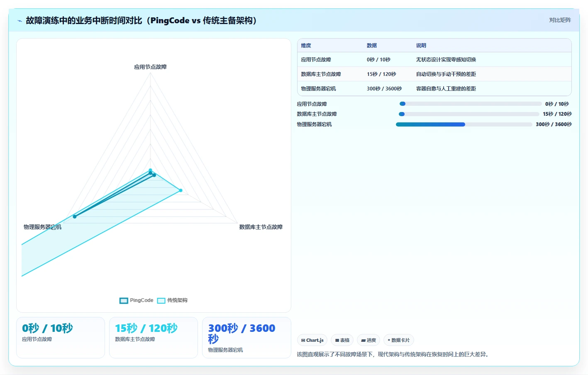
Task: Click the 300秒 / 3600秒 data card
Action: point(246,338)
